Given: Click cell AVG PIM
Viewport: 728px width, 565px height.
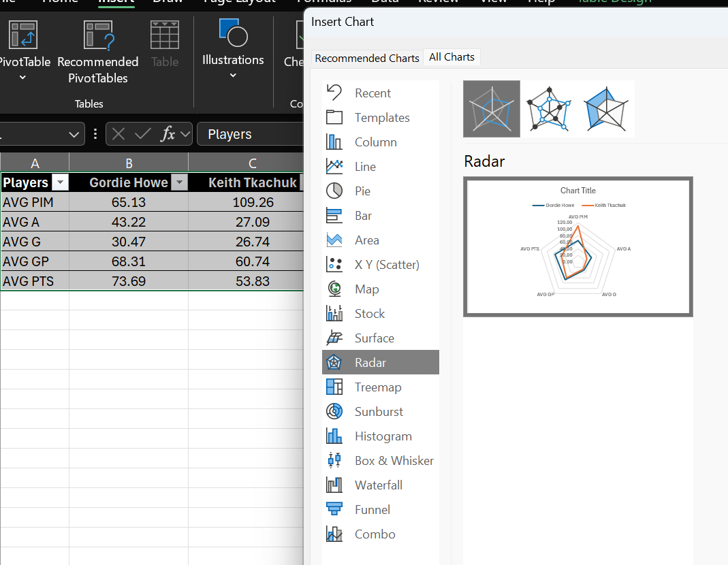Looking at the screenshot, I should (35, 202).
